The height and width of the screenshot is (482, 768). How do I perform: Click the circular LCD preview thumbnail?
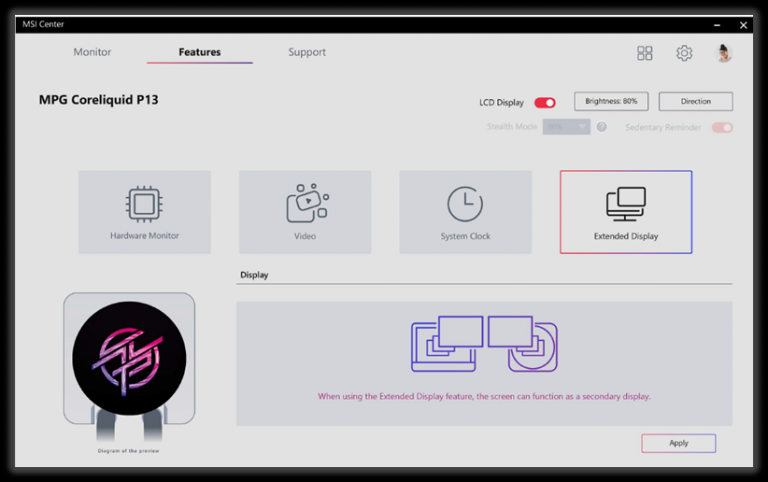[x=129, y=358]
